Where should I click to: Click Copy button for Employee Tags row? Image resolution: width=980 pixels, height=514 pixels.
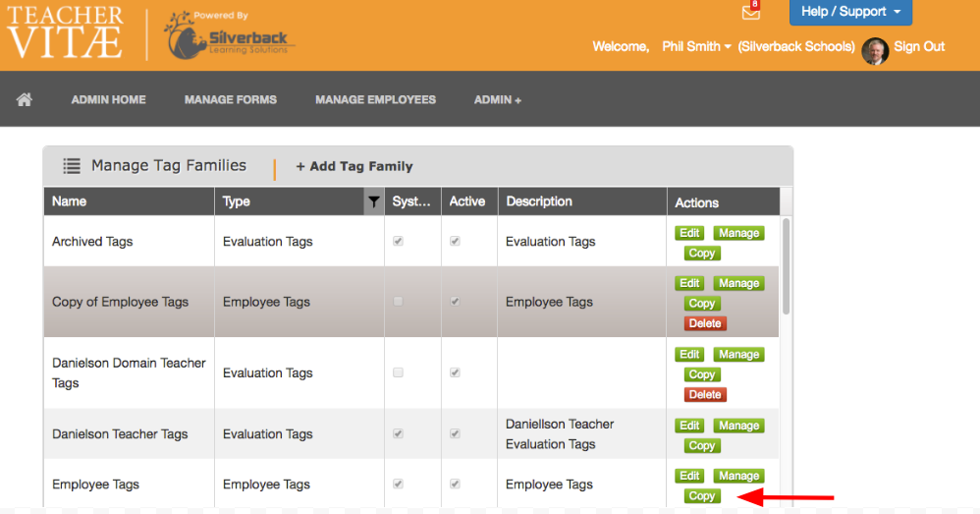pyautogui.click(x=702, y=496)
